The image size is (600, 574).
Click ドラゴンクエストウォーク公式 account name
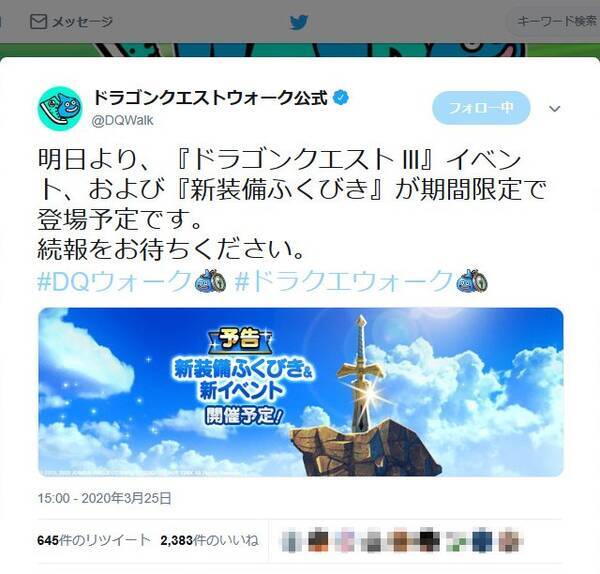click(211, 98)
